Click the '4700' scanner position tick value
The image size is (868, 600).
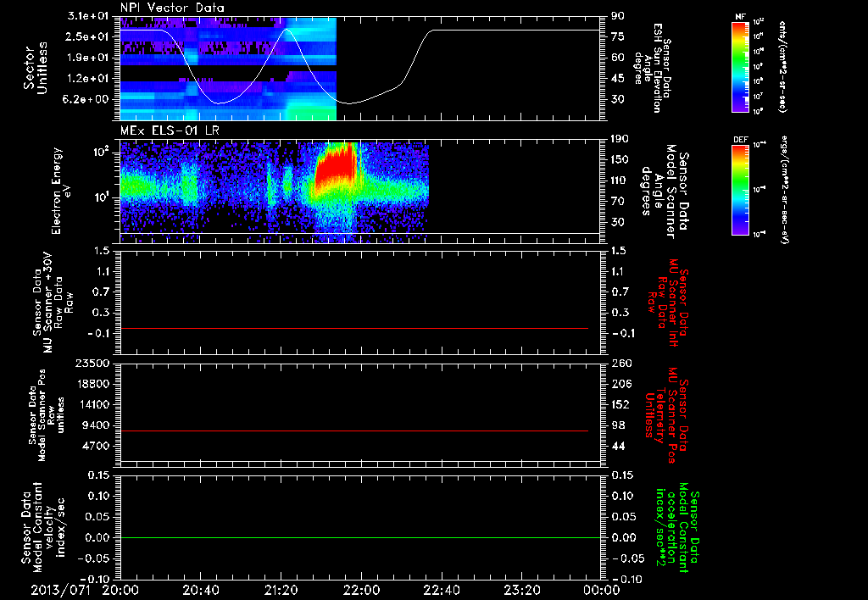pos(96,446)
